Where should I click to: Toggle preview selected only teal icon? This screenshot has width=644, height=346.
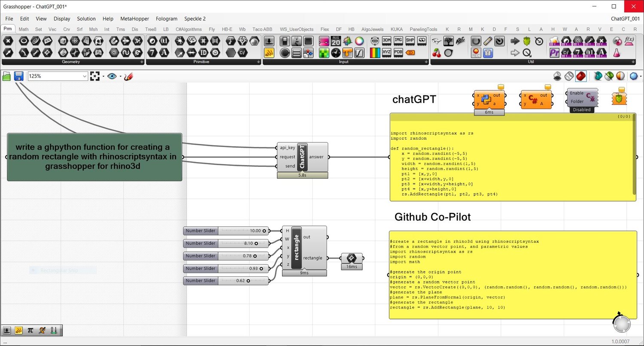[x=597, y=76]
